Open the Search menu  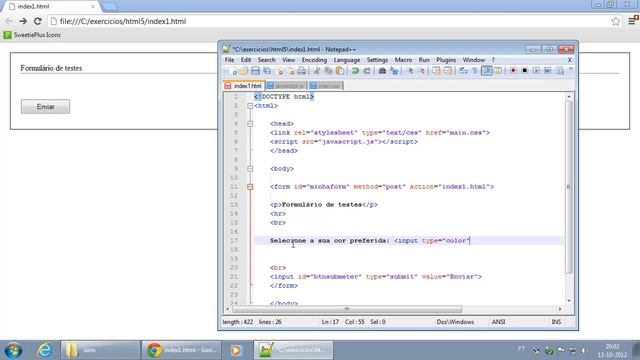tap(267, 60)
